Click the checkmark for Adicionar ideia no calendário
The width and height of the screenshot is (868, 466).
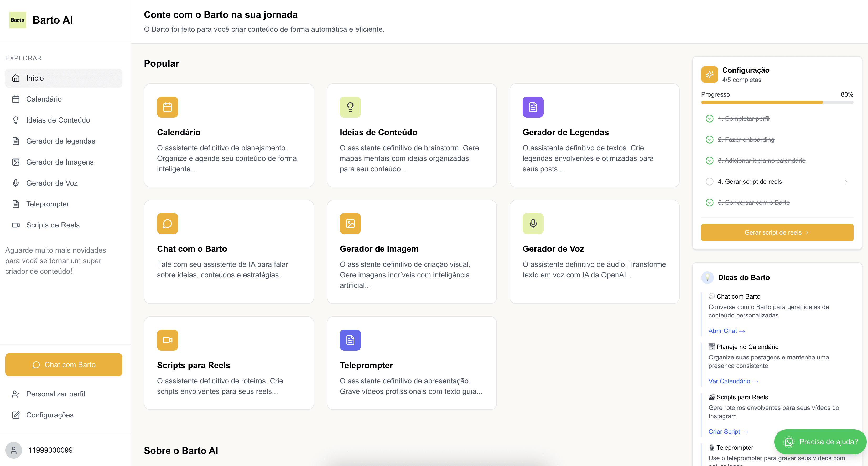pyautogui.click(x=709, y=161)
